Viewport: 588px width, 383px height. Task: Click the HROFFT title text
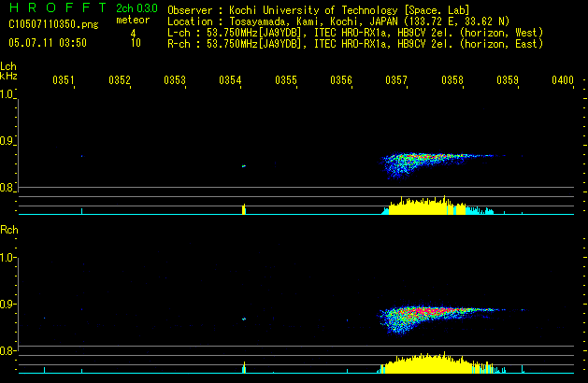click(58, 7)
